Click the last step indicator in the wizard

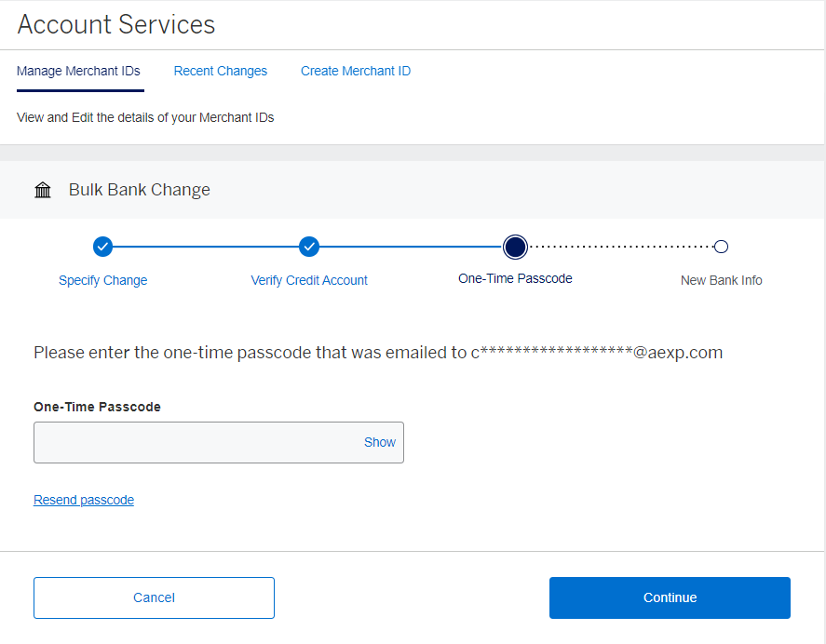[722, 247]
